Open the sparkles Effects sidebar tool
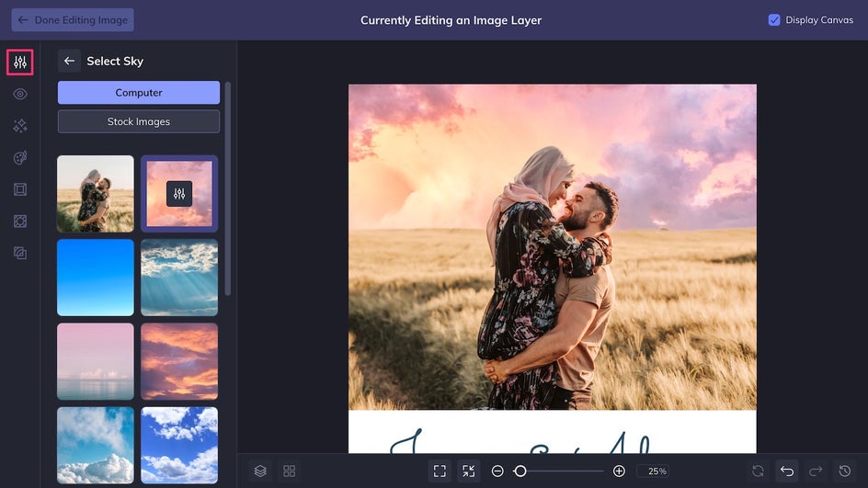868x488 pixels. [20, 126]
